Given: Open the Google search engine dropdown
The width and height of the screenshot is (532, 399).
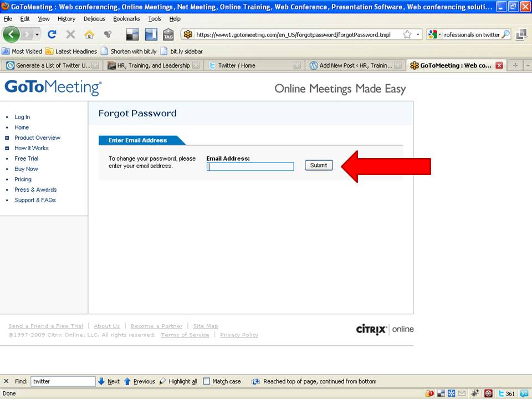Looking at the screenshot, I should 434,34.
